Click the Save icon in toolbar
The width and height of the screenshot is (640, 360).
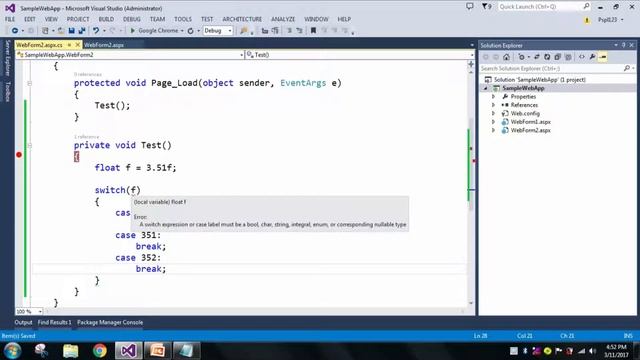(x=71, y=31)
